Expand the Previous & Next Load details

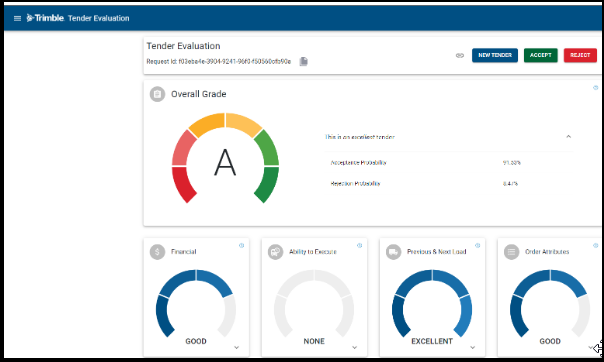(473, 347)
